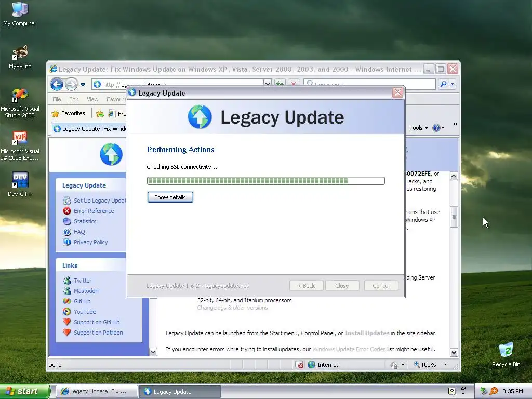Click magnifier tray icon near clock
This screenshot has width=532, height=399.
click(x=494, y=391)
